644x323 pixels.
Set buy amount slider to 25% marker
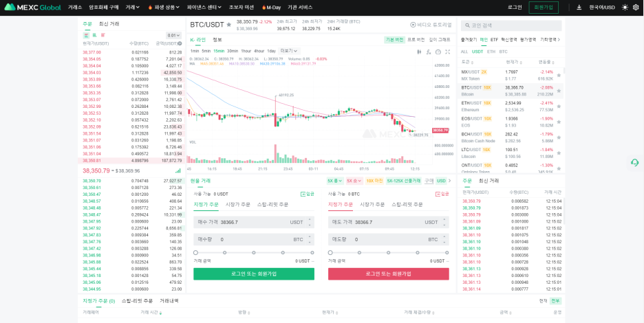point(225,252)
